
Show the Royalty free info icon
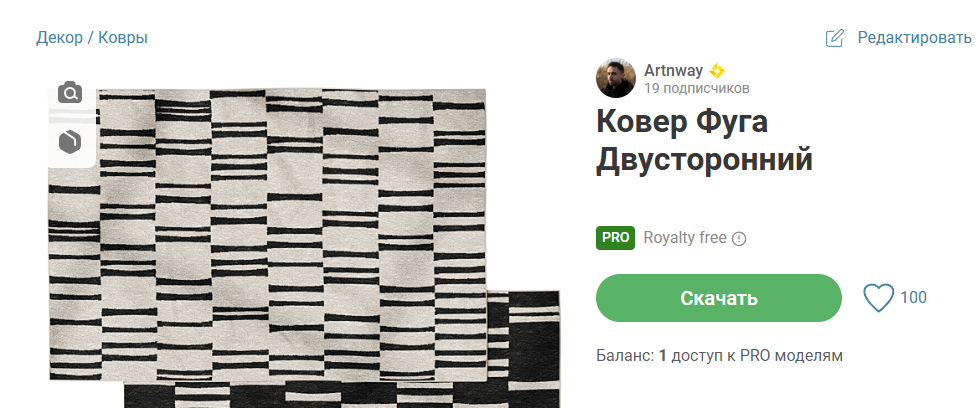pyautogui.click(x=738, y=239)
